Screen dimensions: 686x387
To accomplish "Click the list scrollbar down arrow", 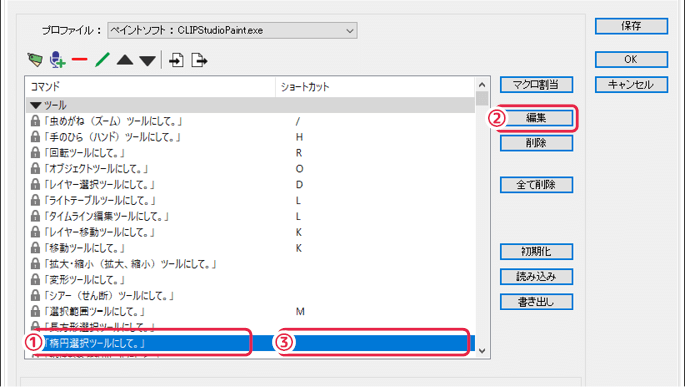I will tap(482, 351).
